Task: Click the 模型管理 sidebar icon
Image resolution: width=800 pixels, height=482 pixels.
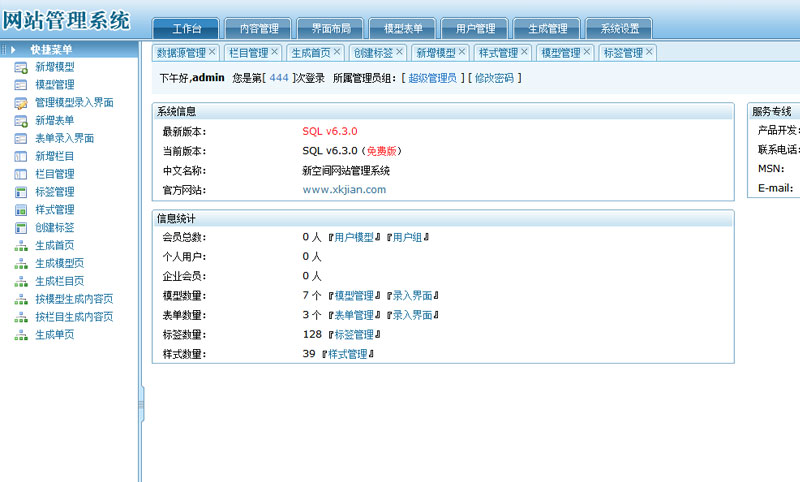Action: pos(20,85)
